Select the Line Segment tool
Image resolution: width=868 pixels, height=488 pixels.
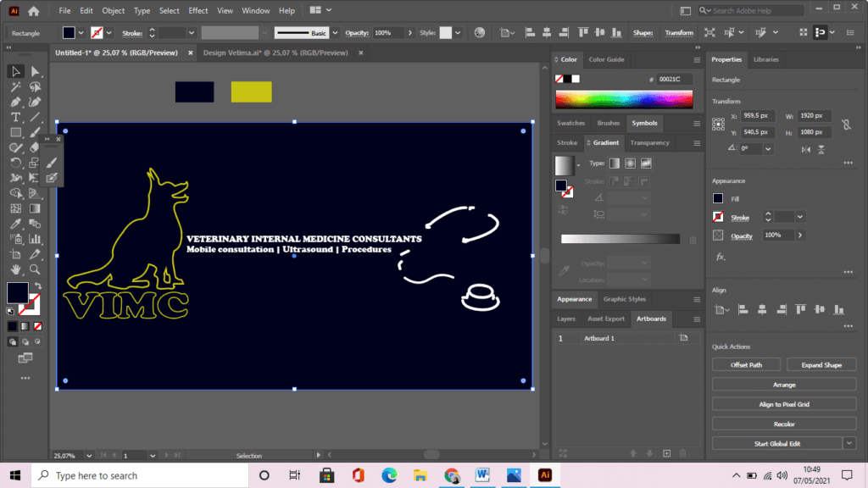[x=35, y=117]
